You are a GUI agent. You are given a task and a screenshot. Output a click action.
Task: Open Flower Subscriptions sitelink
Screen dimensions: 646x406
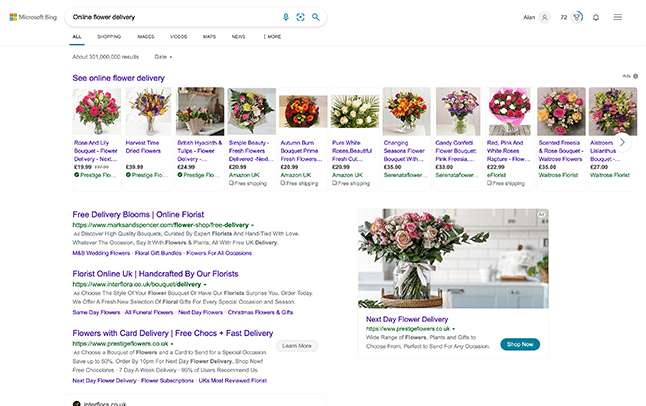pyautogui.click(x=167, y=381)
